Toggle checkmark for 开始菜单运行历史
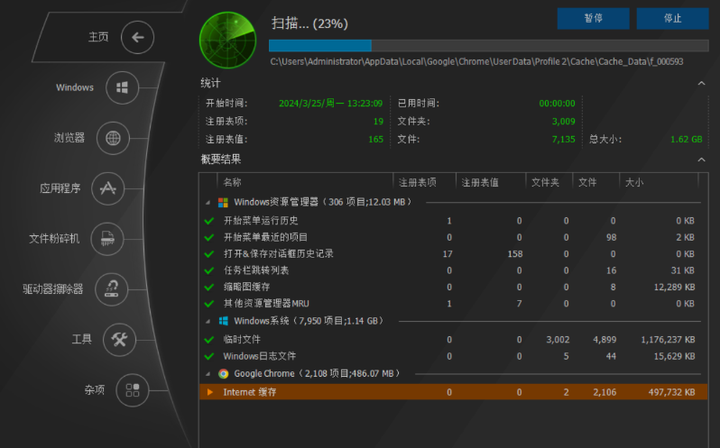 pyautogui.click(x=209, y=221)
